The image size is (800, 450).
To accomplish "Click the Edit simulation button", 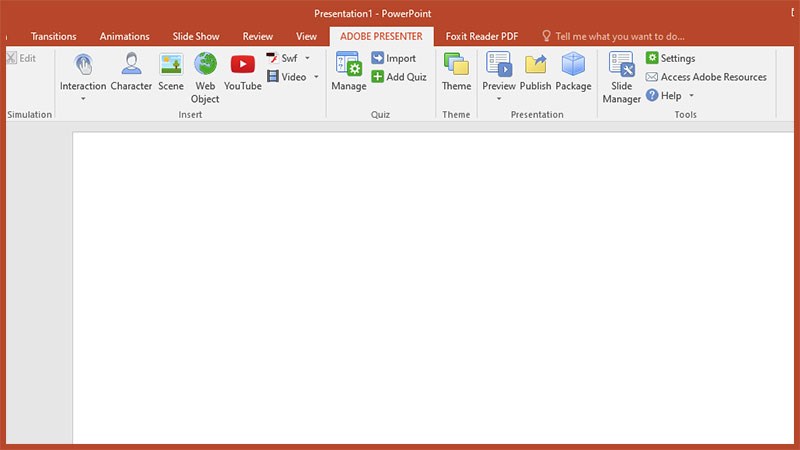I will click(x=21, y=58).
